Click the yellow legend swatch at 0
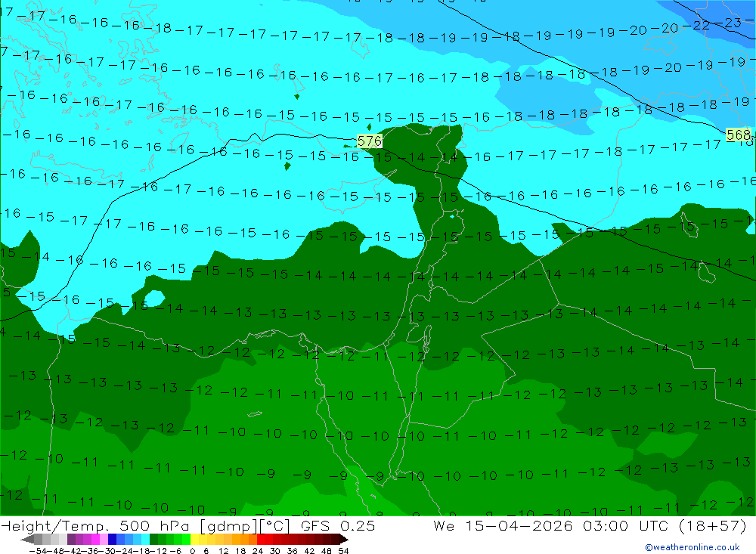Image resolution: width=756 pixels, height=554 pixels. coord(194,539)
